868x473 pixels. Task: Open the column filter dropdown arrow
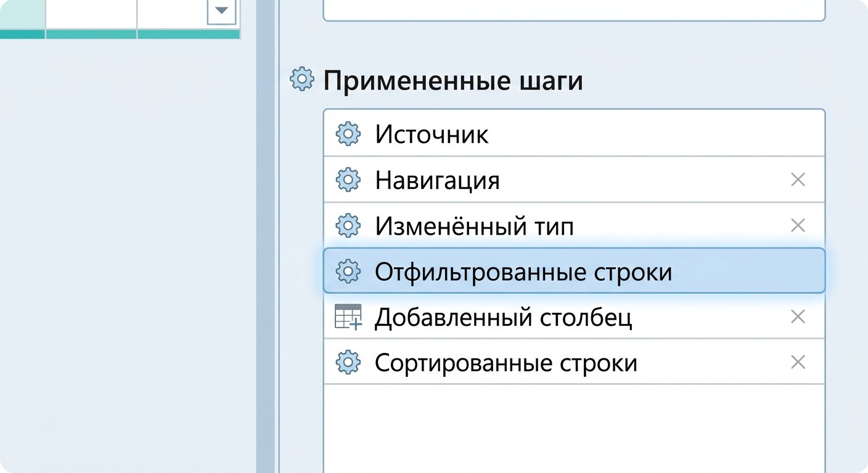click(x=221, y=11)
